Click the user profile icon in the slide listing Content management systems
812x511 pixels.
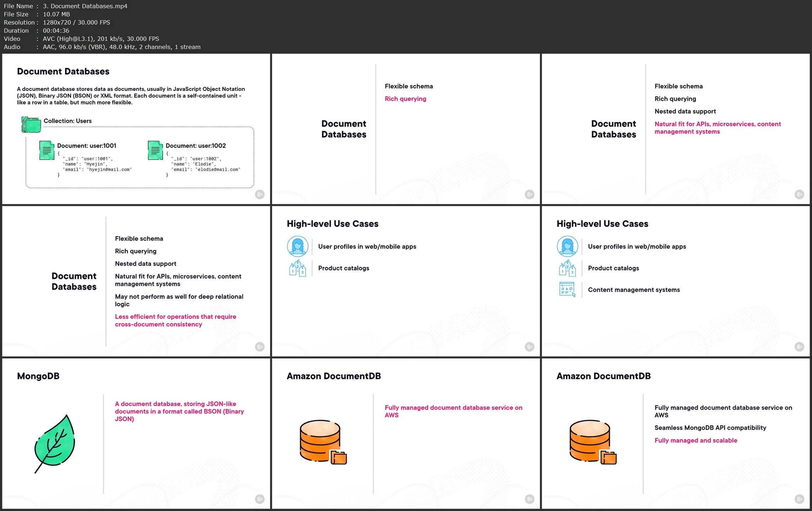(x=567, y=246)
